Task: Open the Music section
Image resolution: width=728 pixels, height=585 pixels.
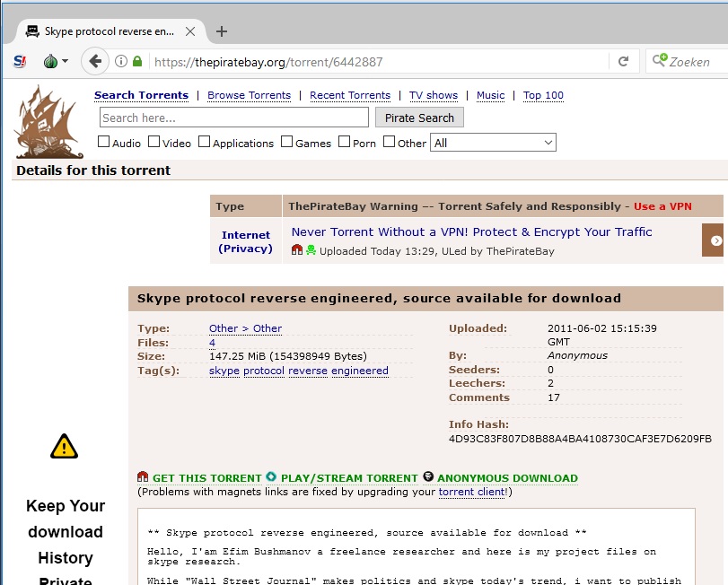Action: [x=490, y=95]
